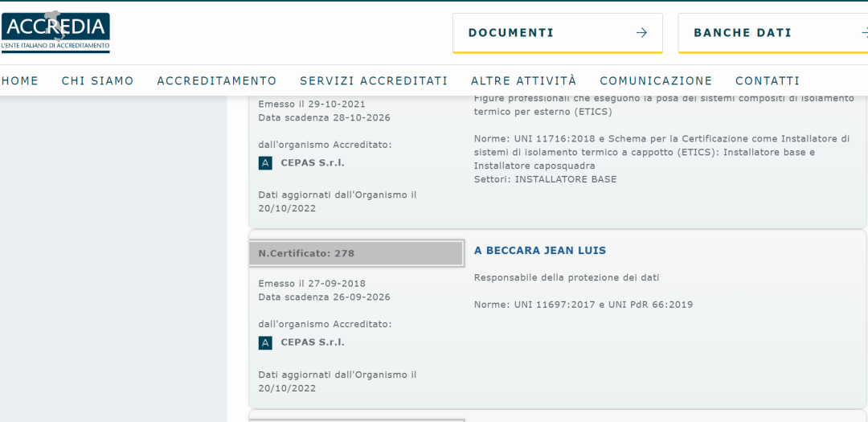The width and height of the screenshot is (868, 422).
Task: Click 'Responsabile della protezione dei dati' text
Action: (x=567, y=277)
